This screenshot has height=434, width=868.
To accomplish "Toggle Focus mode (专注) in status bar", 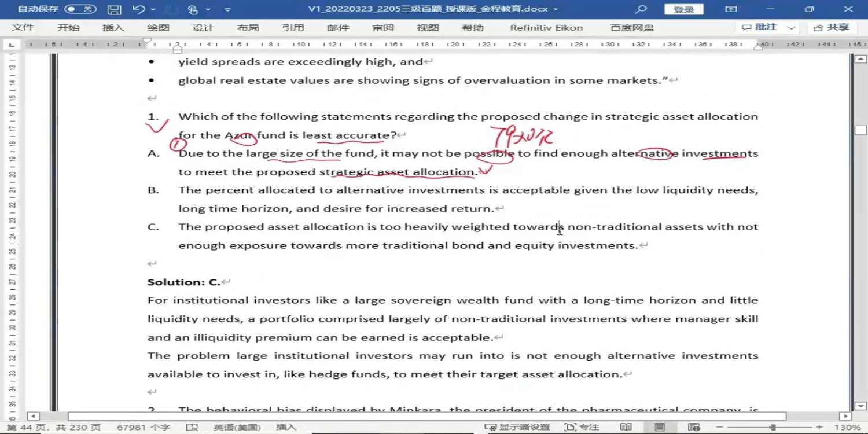I will click(582, 427).
